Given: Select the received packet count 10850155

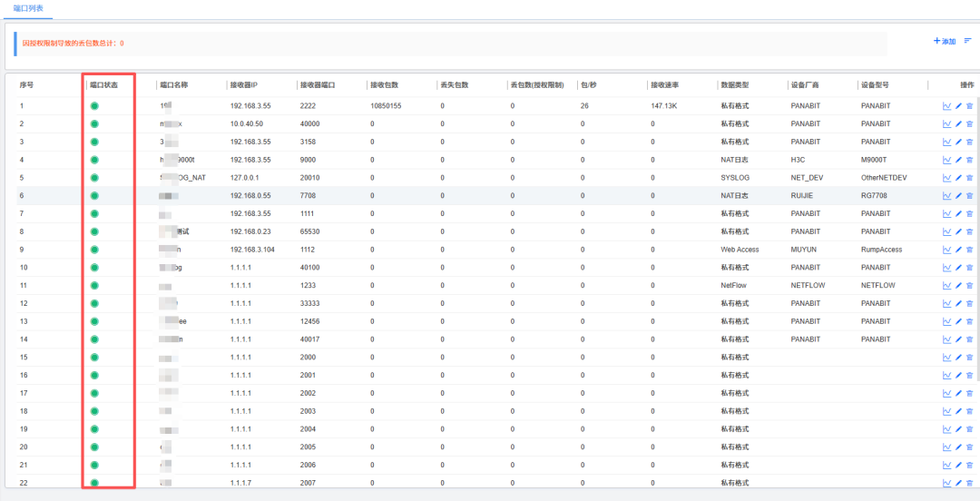Looking at the screenshot, I should point(386,106).
